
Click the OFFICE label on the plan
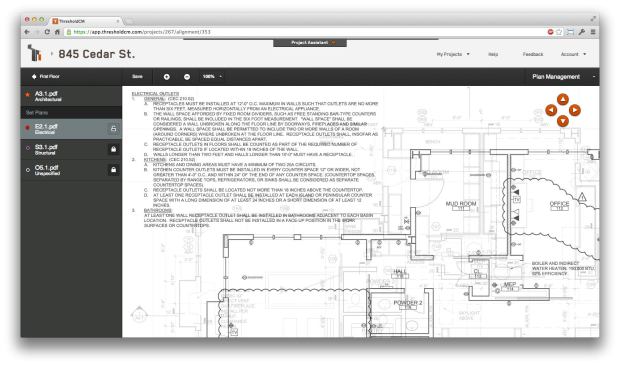click(x=559, y=204)
